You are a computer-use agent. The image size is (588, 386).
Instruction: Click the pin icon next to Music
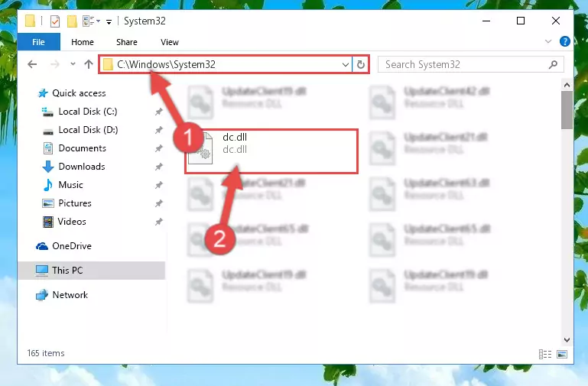[159, 185]
